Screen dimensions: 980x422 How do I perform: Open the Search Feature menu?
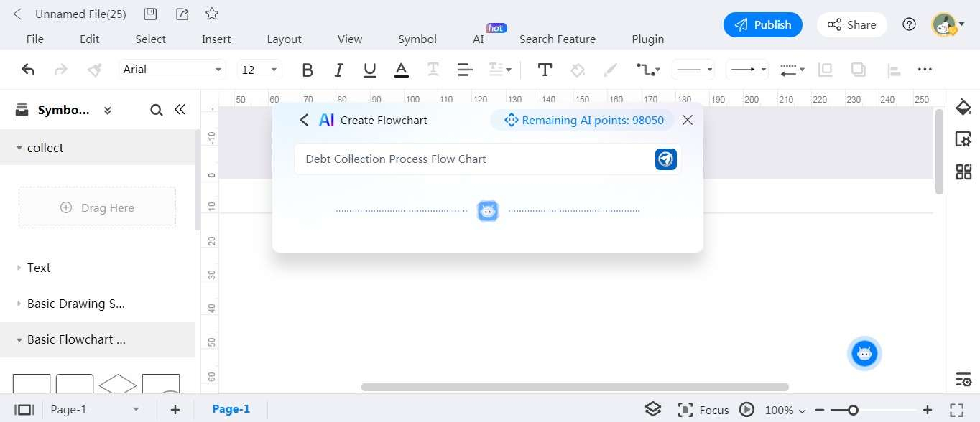coord(558,39)
